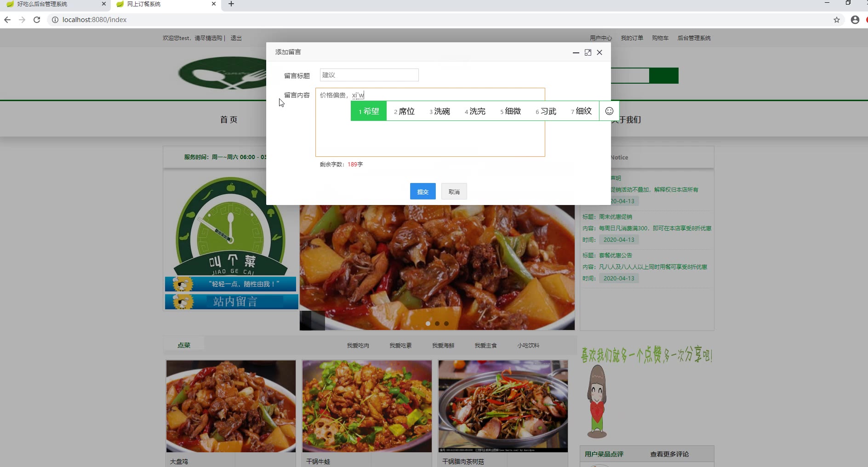View site info icon in address bar
This screenshot has height=467, width=868.
coord(55,20)
